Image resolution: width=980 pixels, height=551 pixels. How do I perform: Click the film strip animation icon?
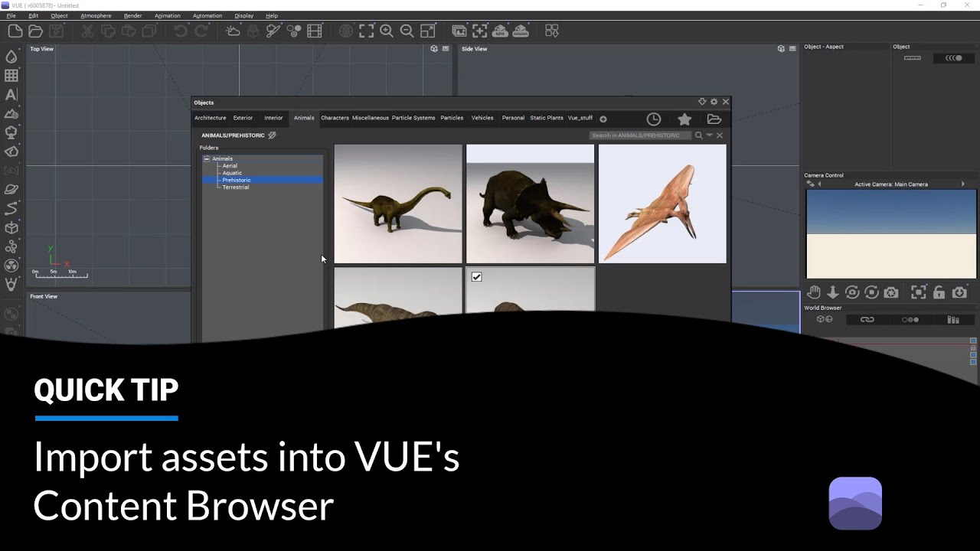315,31
